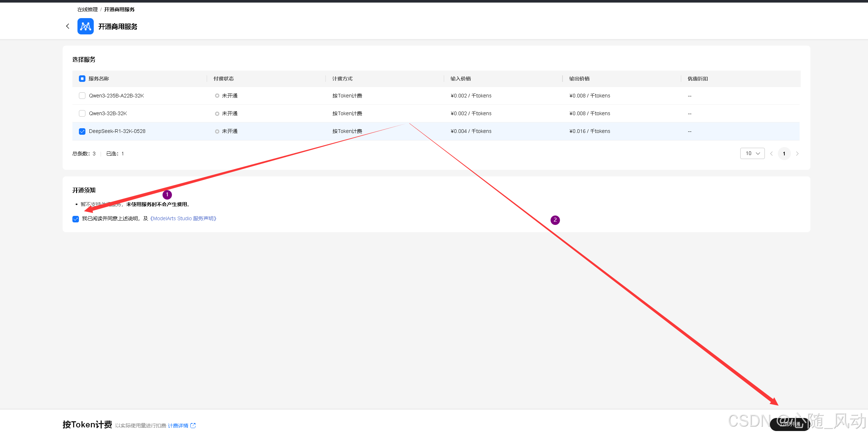Image resolution: width=868 pixels, height=435 pixels.
Task: Check the Qwen3-32B-32K service checkbox
Action: [82, 113]
